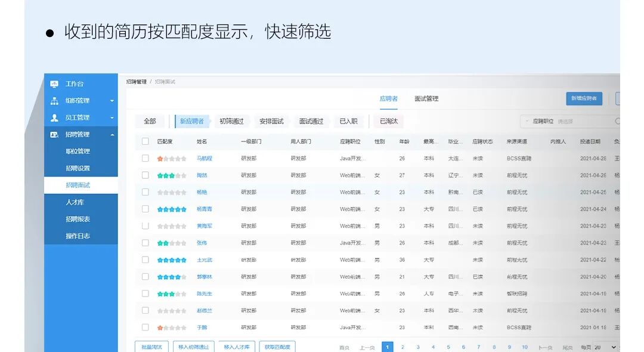Image resolution: width=644 pixels, height=352 pixels.
Task: Expand the 组织管理 sidebar menu arrow
Action: 112,101
